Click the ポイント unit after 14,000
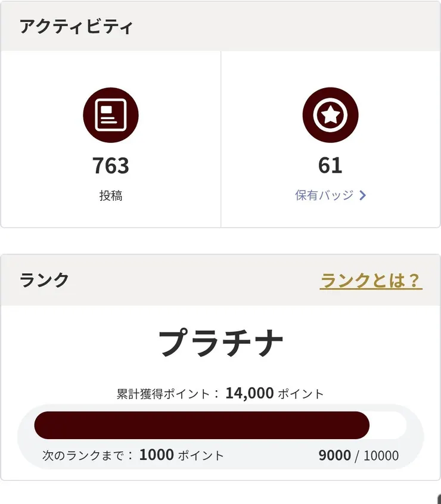 (301, 394)
